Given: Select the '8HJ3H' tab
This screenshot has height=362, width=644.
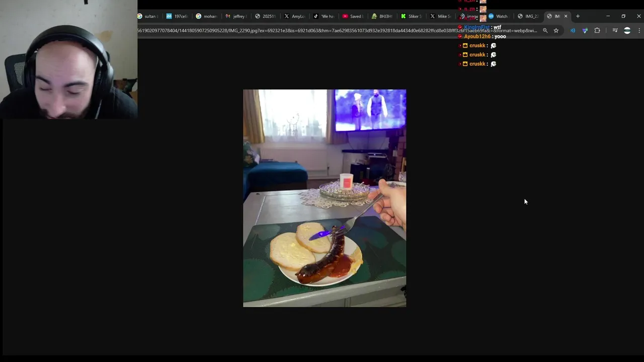Looking at the screenshot, I should click(x=382, y=16).
